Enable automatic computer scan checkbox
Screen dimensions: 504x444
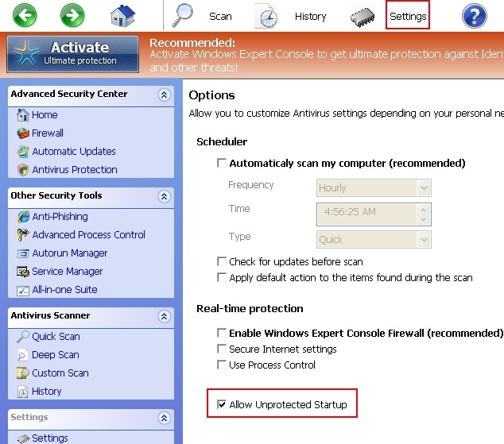pyautogui.click(x=222, y=164)
